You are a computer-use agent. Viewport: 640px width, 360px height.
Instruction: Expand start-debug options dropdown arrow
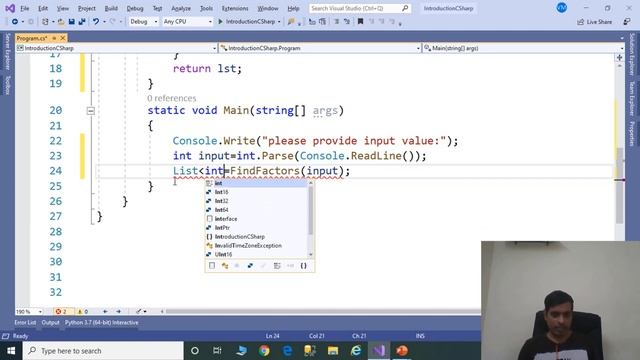coord(279,22)
